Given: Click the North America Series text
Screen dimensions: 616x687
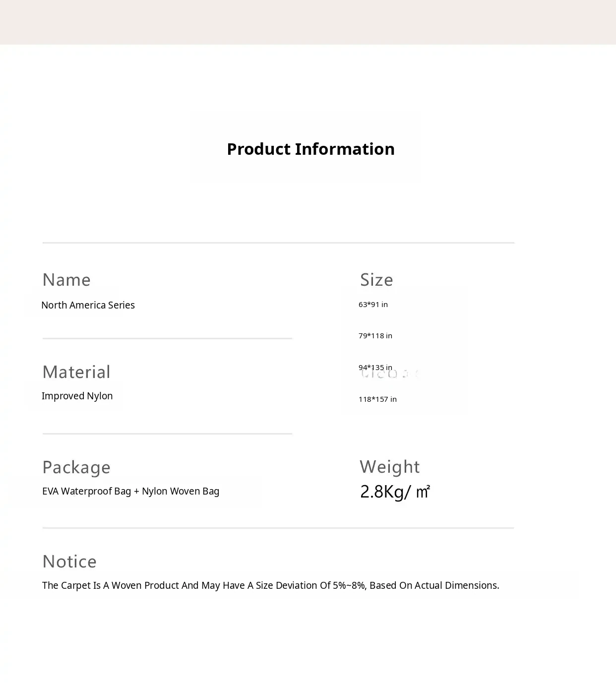Looking at the screenshot, I should click(88, 305).
